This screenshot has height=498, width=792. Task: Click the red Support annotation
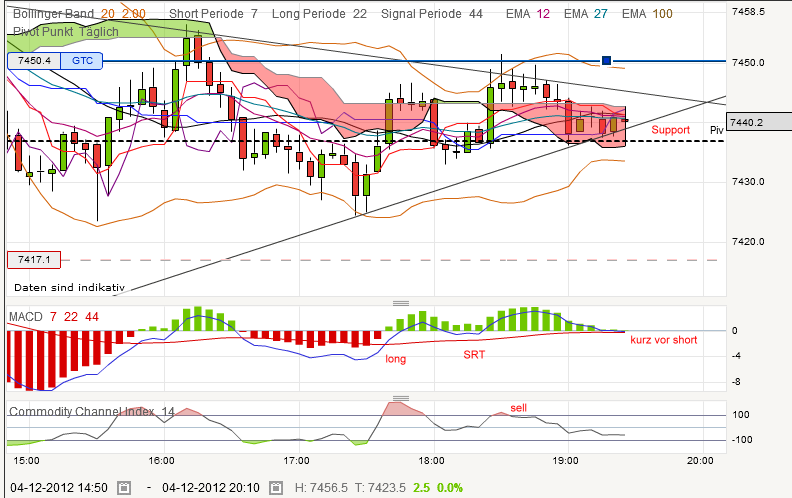[670, 130]
